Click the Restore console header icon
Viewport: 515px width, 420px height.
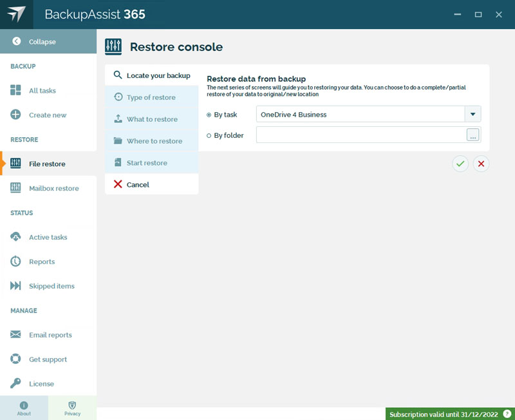tap(113, 46)
